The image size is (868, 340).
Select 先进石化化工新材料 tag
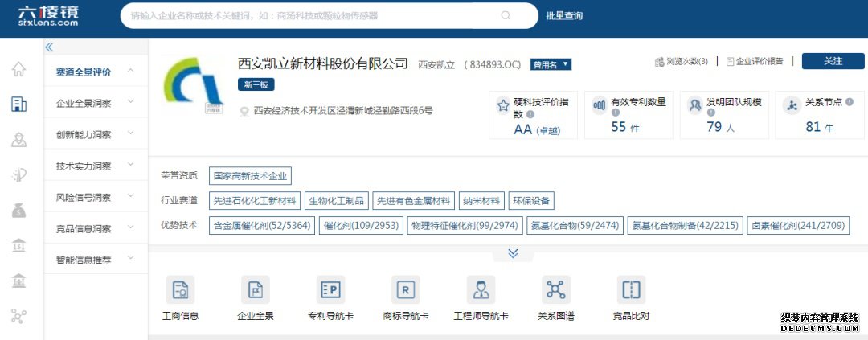[256, 200]
